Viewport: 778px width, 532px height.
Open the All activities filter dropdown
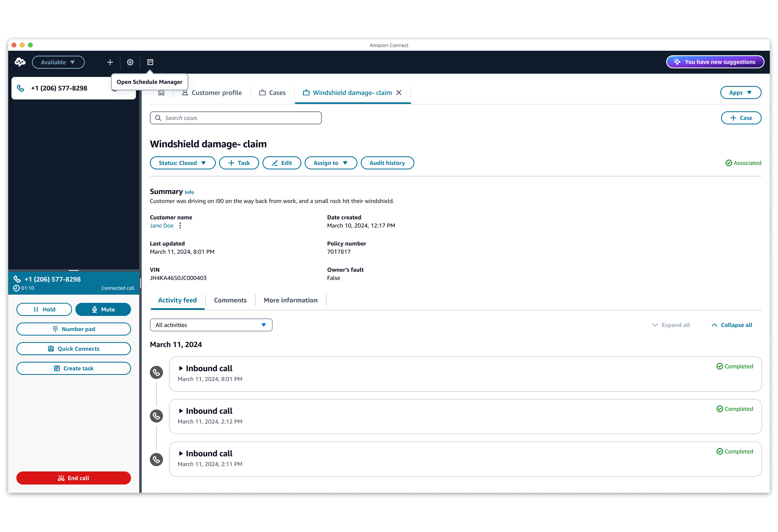pyautogui.click(x=211, y=325)
